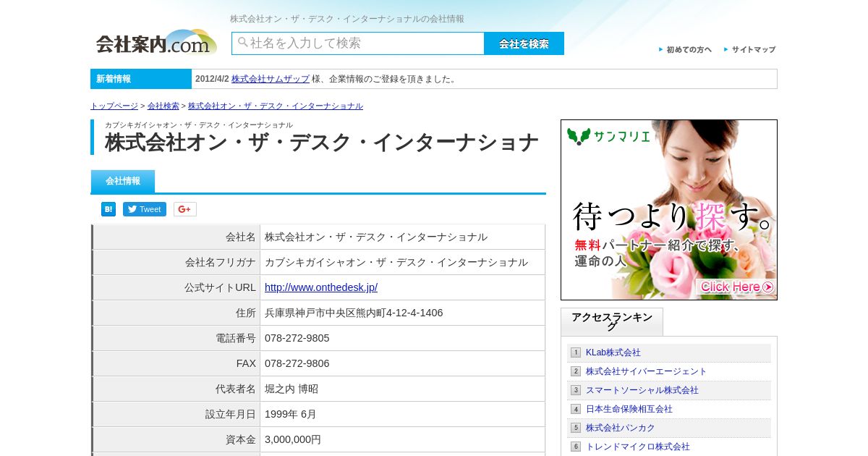Click the large company name page heading
868x456 pixels.
(322, 143)
